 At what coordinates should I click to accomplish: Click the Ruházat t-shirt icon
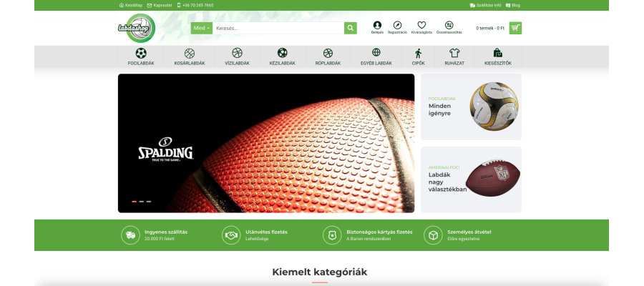[x=454, y=52]
